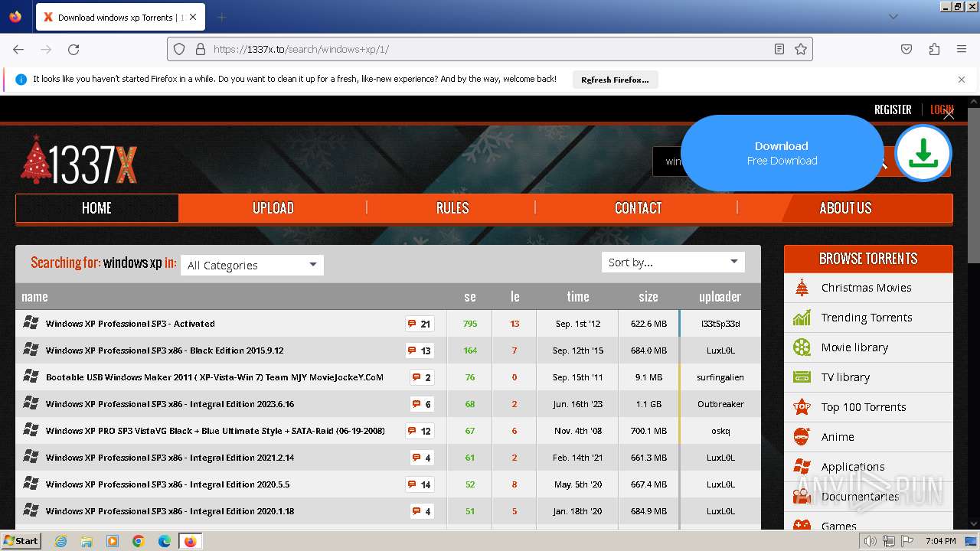
Task: Open the CONTACT menu item
Action: click(638, 208)
